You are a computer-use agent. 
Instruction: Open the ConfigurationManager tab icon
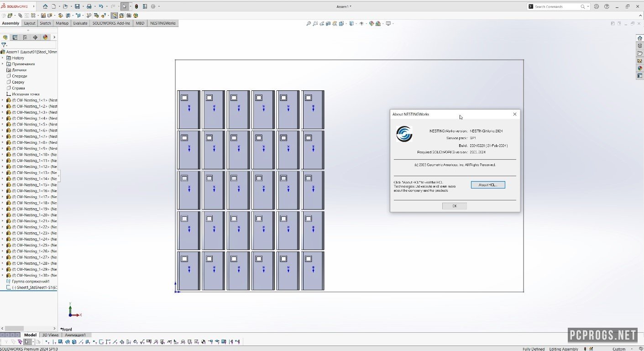click(25, 37)
